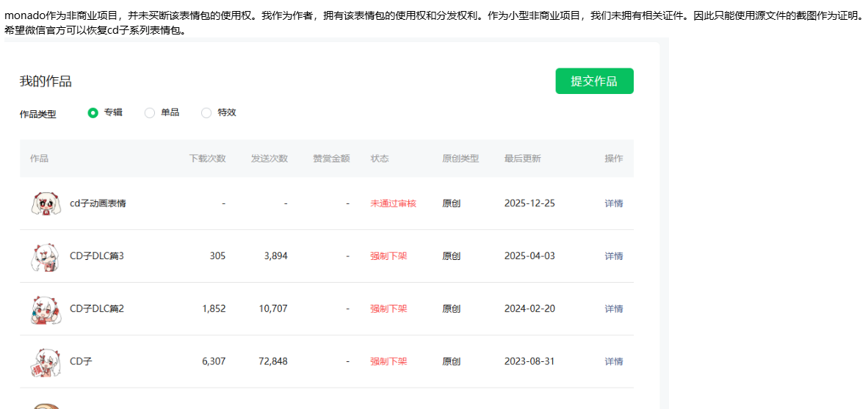The height and width of the screenshot is (409, 868).
Task: Open 详情 link for CD子DLC篇2
Action: [613, 309]
